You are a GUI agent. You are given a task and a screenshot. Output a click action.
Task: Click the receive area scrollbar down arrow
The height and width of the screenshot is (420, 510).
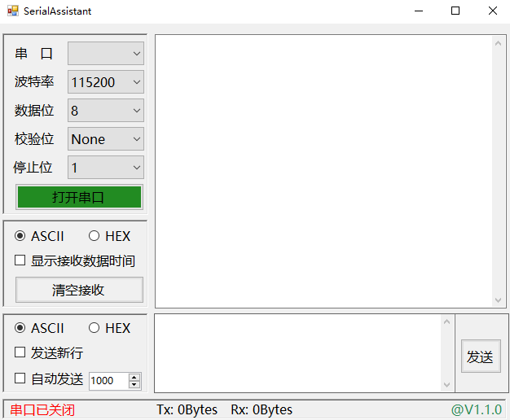tap(498, 300)
